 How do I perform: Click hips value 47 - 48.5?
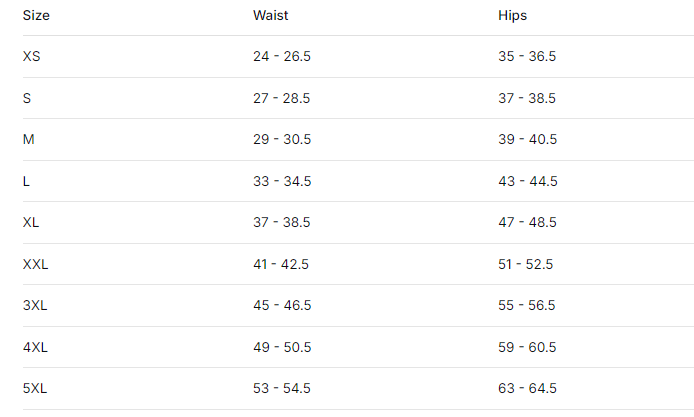coord(527,222)
